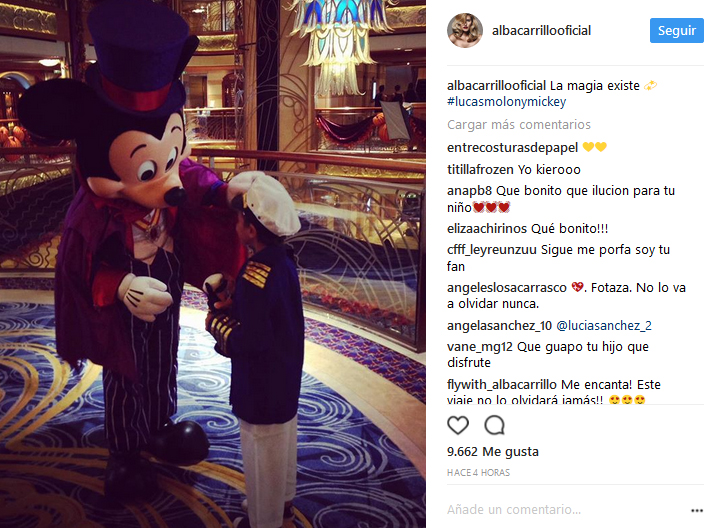View the 9.662 Me gusta likes list
This screenshot has width=709, height=528.
tap(492, 452)
